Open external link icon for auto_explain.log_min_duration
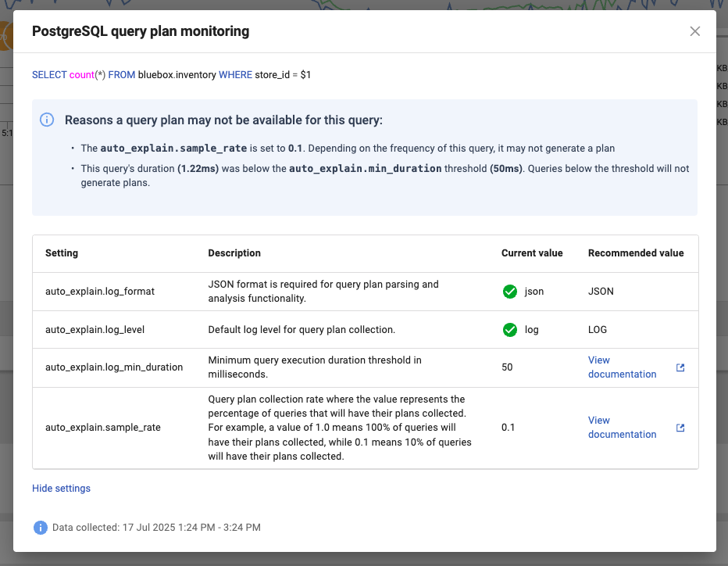 point(680,367)
